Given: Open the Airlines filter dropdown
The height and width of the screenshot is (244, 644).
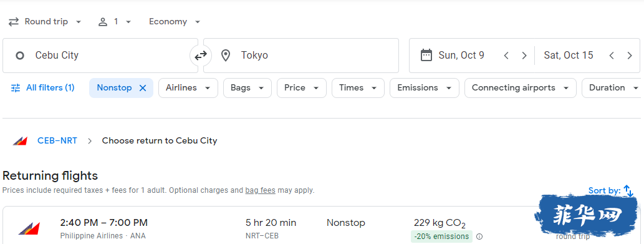Looking at the screenshot, I should click(188, 88).
